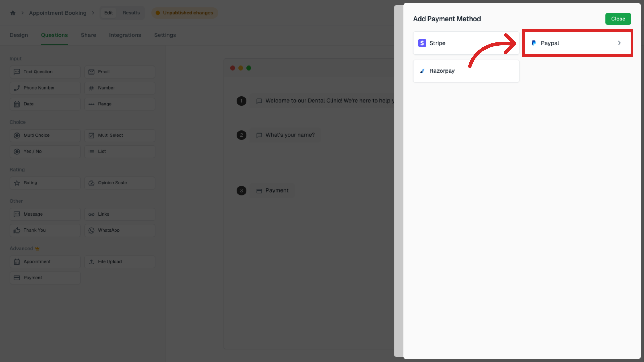Select question 2 What's your name?
Screen dimensions: 644x362
click(286, 135)
